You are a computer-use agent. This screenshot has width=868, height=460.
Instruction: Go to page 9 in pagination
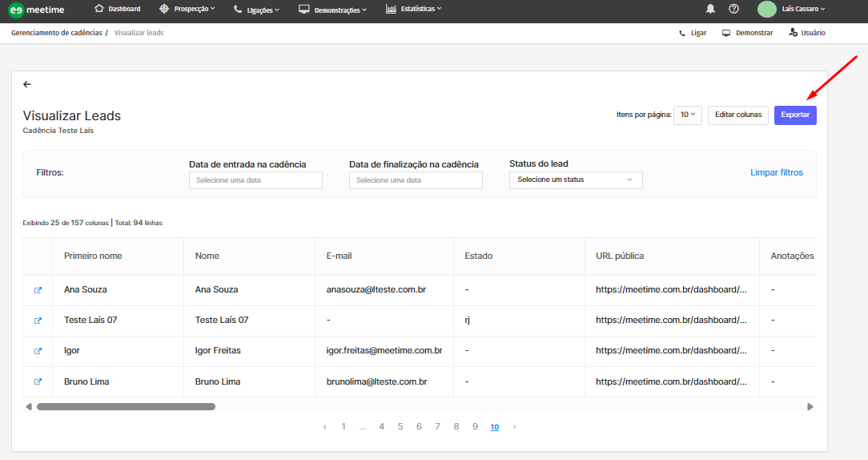pyautogui.click(x=475, y=427)
